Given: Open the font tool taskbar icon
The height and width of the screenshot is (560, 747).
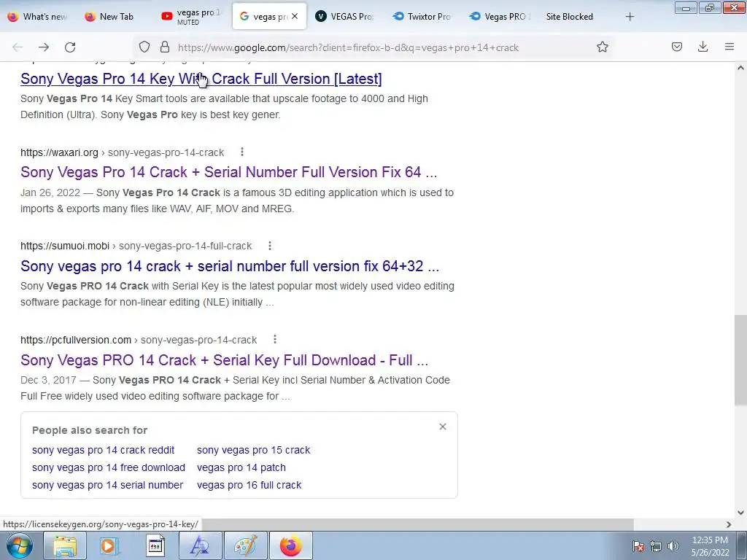Looking at the screenshot, I should pos(200,545).
